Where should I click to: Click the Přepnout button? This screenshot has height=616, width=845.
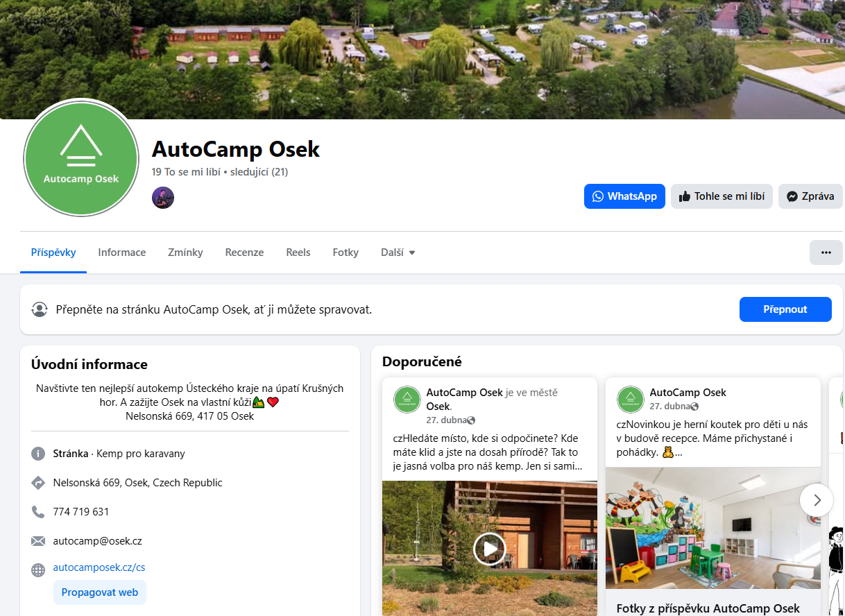pyautogui.click(x=785, y=309)
